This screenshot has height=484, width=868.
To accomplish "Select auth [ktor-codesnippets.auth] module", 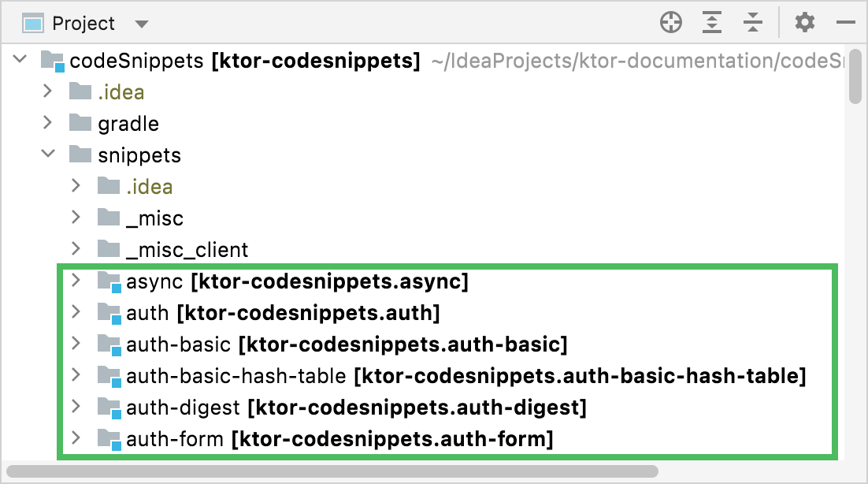I will point(283,313).
